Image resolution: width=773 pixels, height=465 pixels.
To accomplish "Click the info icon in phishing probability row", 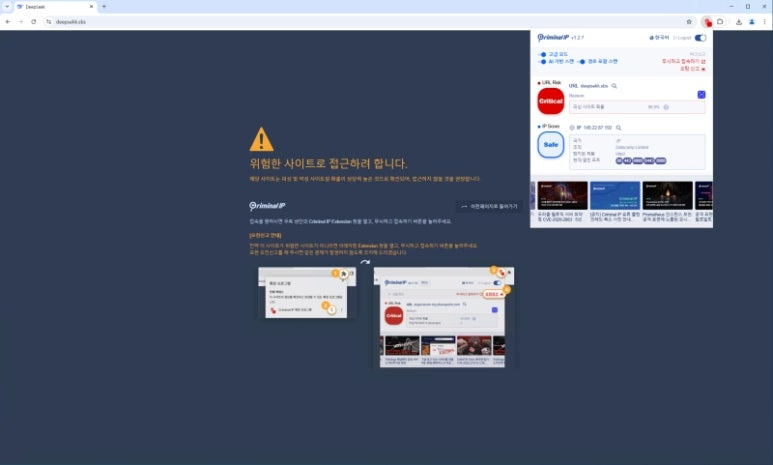I will coord(666,107).
